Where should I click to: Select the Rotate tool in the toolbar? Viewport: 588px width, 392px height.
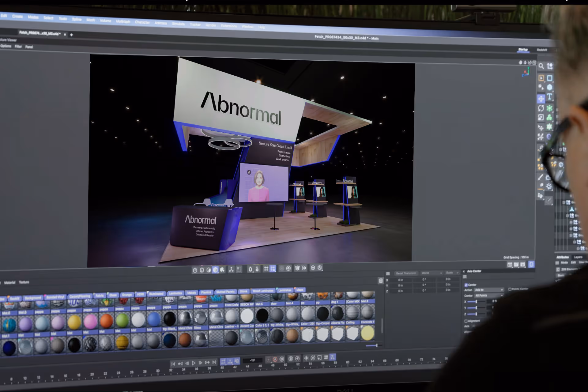tap(541, 108)
